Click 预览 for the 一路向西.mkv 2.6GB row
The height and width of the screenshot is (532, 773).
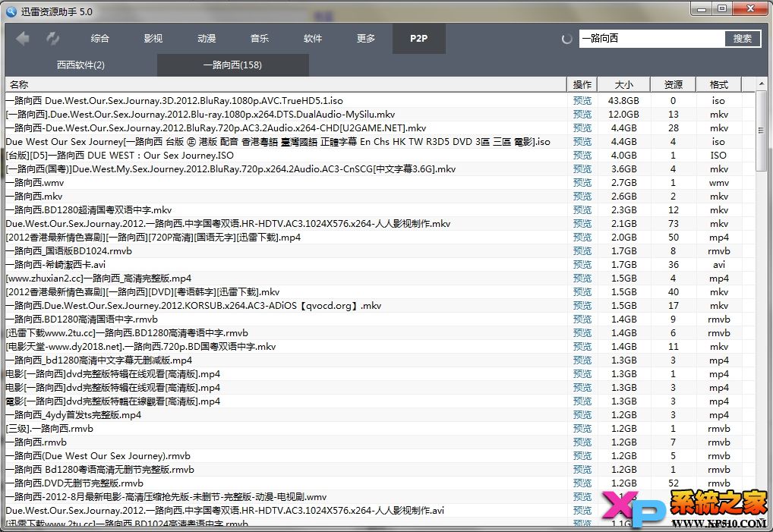(582, 197)
